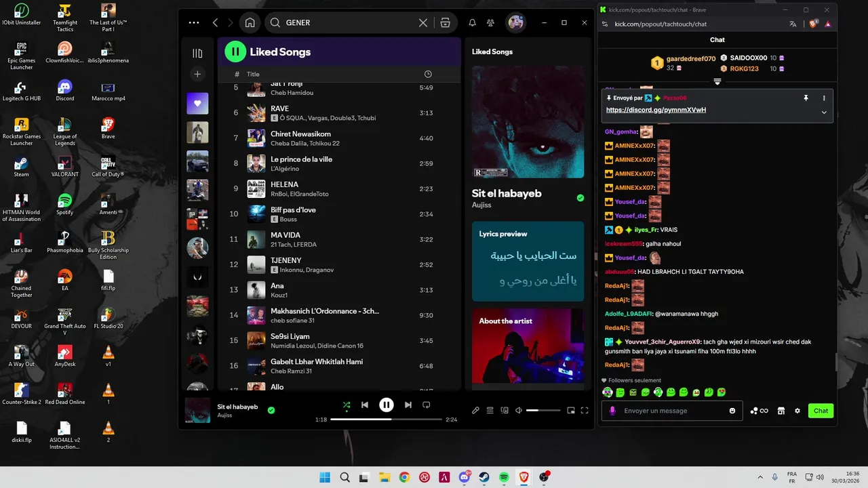Viewport: 868px width, 488px height.
Task: Collapse the pinned message chevron in Kick chat
Action: click(x=824, y=112)
